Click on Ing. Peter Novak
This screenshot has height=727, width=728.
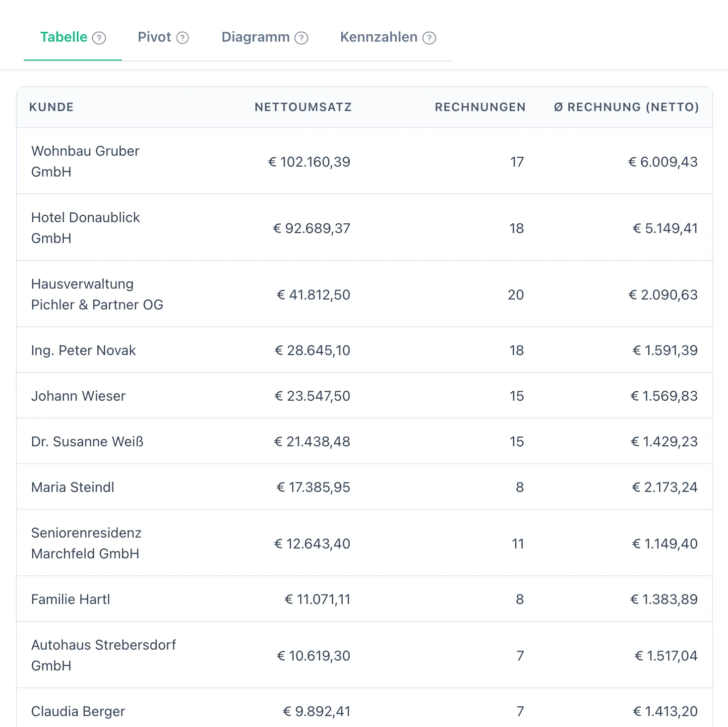[83, 350]
